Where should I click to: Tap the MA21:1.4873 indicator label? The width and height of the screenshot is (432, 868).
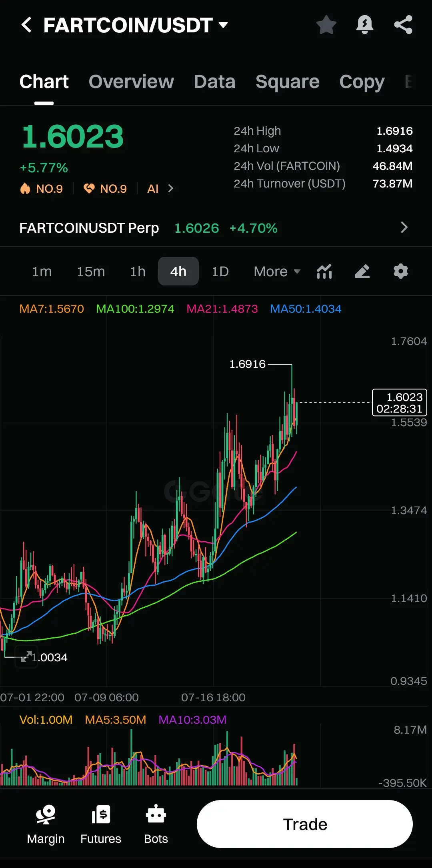point(222,309)
